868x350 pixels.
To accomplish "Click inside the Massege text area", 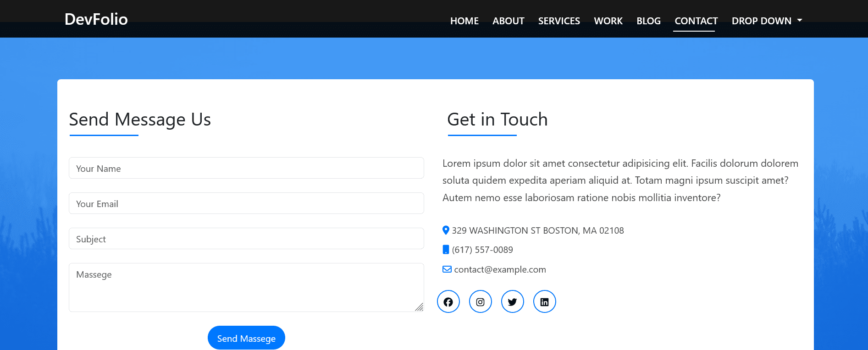I will pos(246,287).
